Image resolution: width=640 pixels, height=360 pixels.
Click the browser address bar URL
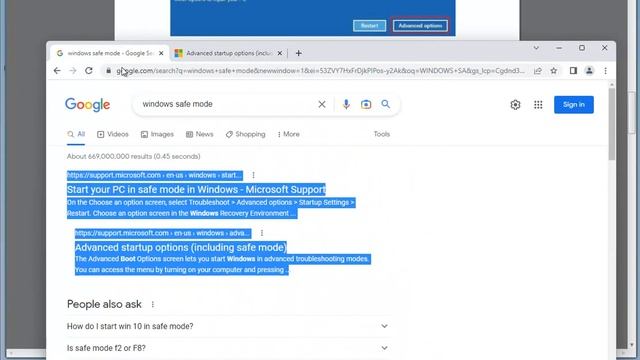coord(320,71)
